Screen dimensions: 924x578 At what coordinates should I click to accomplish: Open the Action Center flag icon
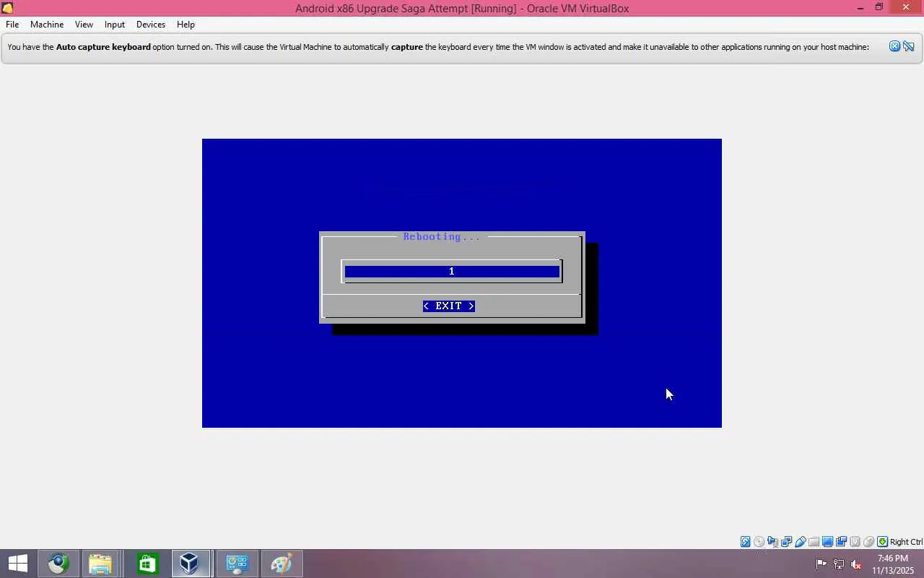tap(821, 564)
